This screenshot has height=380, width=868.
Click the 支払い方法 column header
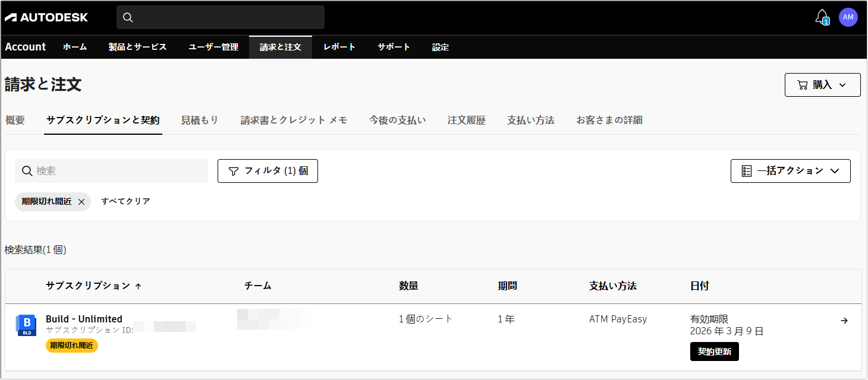[x=613, y=286]
